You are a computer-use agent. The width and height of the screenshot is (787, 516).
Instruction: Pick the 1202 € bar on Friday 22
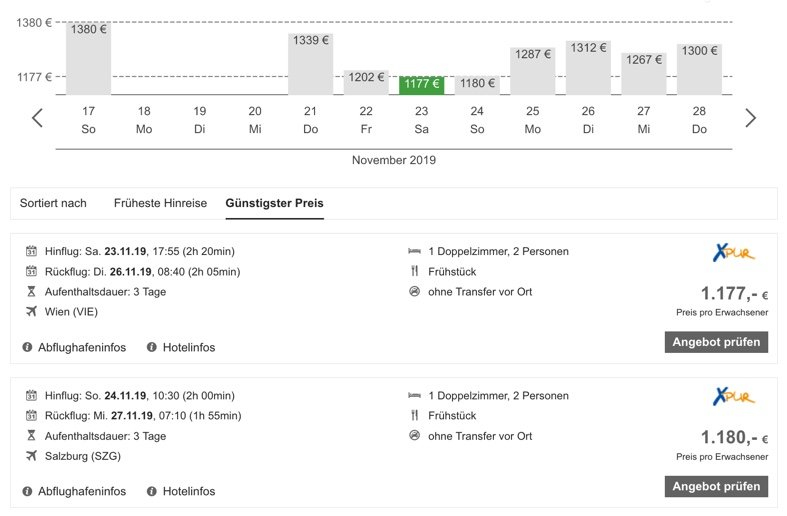click(366, 82)
